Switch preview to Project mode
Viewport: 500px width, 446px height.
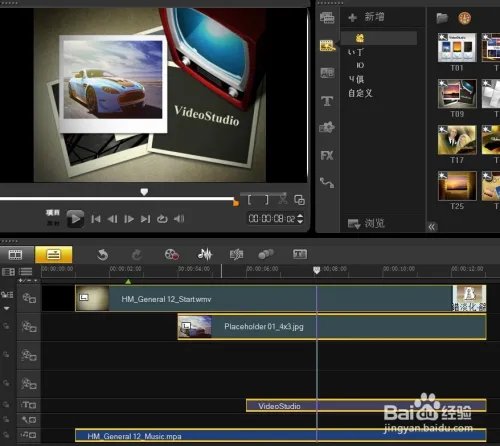(x=53, y=212)
